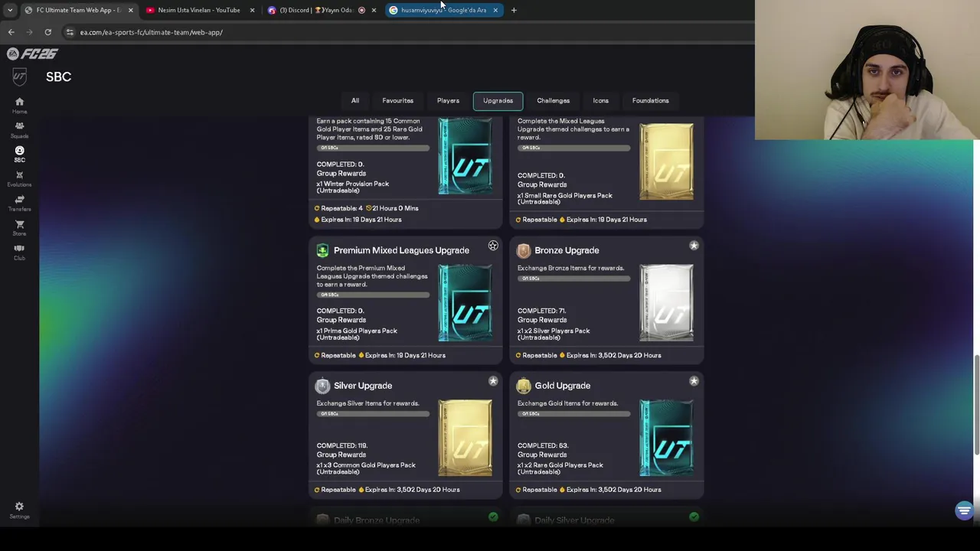The width and height of the screenshot is (980, 551).
Task: Open the Silver Upgrade card title
Action: click(x=363, y=386)
